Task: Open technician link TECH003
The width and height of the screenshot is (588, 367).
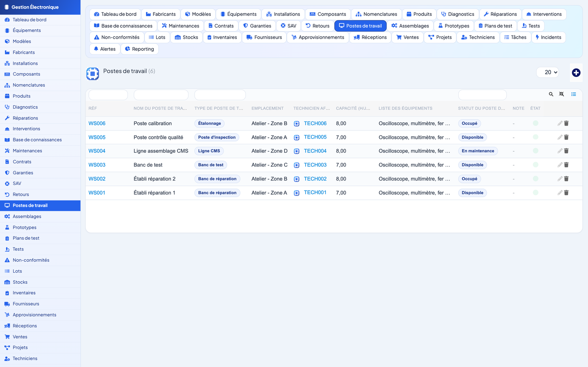Action: coord(315,165)
